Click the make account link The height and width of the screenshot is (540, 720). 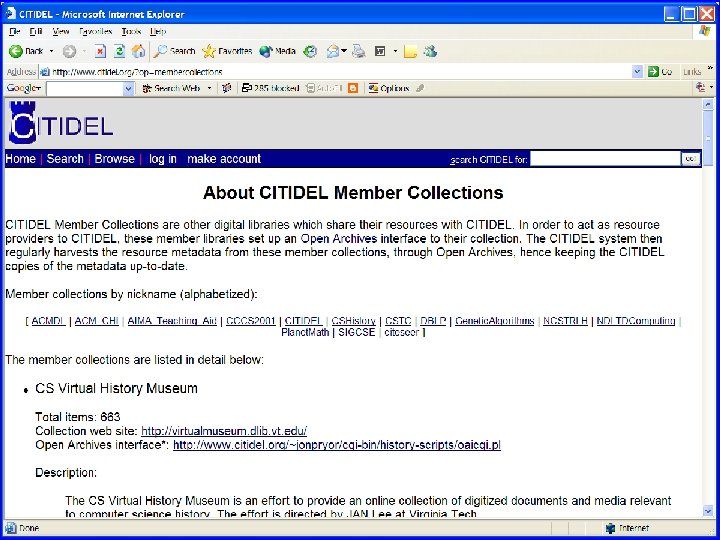[x=224, y=159]
